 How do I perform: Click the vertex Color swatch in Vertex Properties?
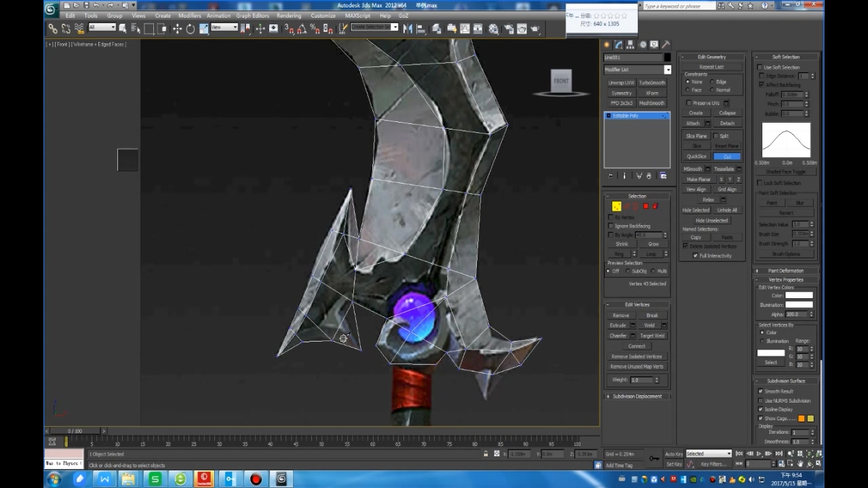point(799,296)
